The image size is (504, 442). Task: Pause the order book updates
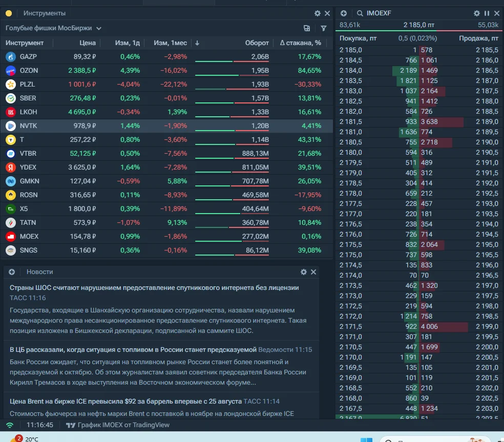487,13
